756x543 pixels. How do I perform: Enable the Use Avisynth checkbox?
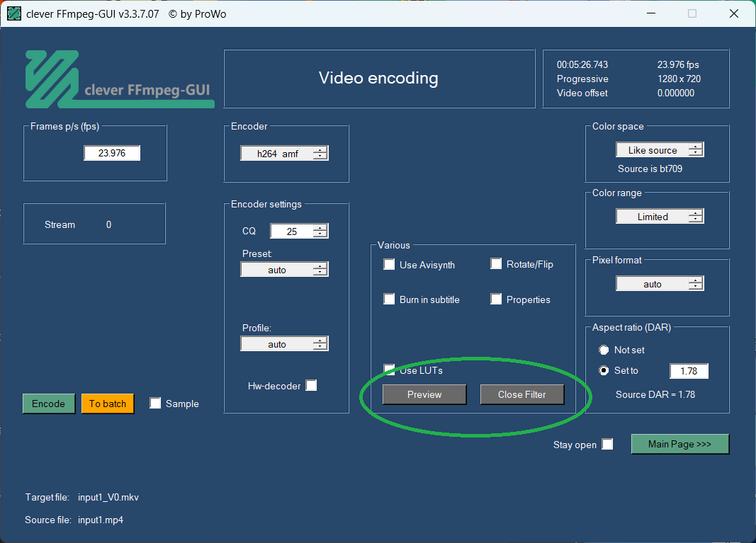pyautogui.click(x=388, y=264)
